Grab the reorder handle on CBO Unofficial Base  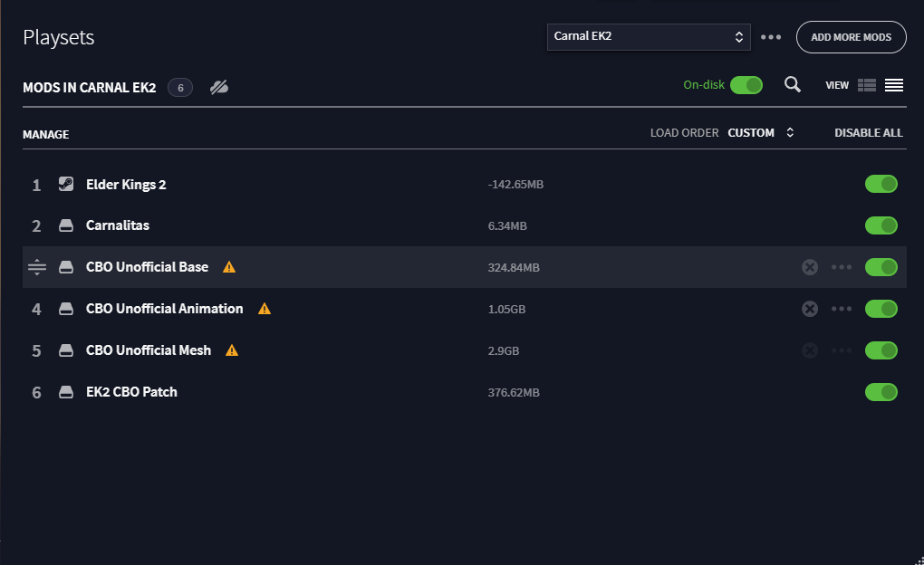tap(36, 267)
